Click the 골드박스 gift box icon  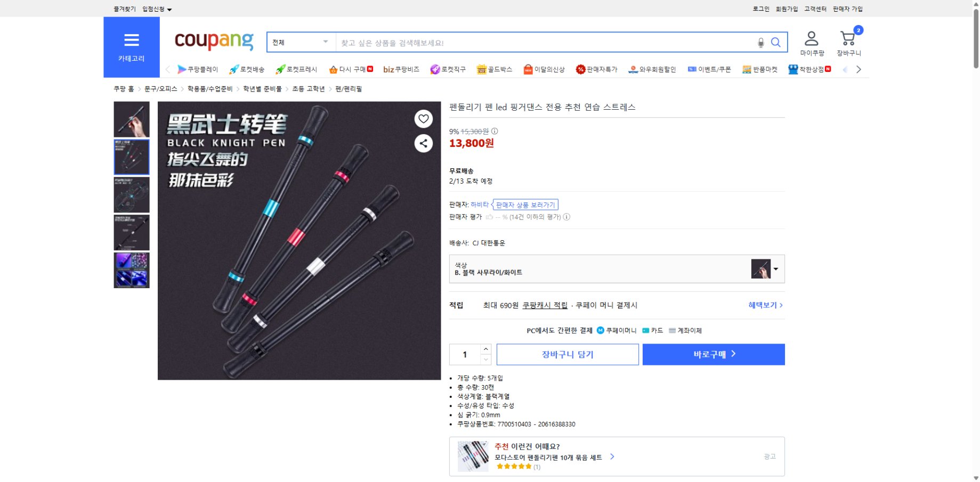(481, 69)
